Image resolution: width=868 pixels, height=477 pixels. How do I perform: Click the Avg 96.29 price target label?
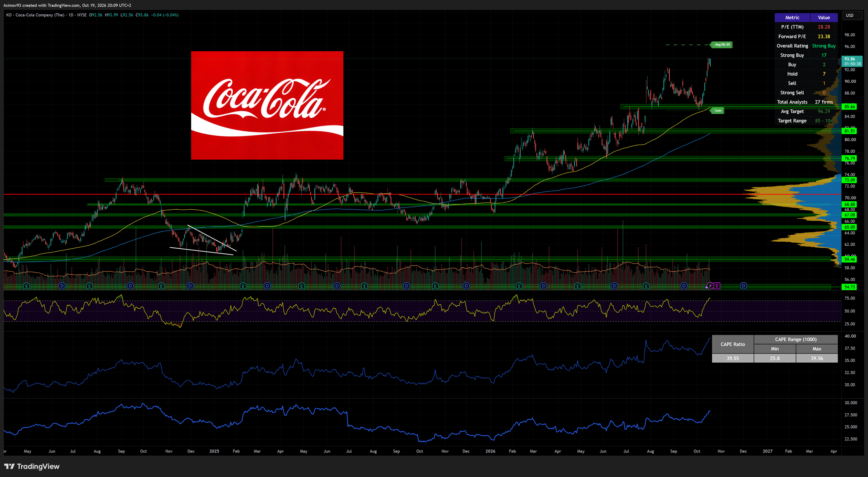coord(722,44)
